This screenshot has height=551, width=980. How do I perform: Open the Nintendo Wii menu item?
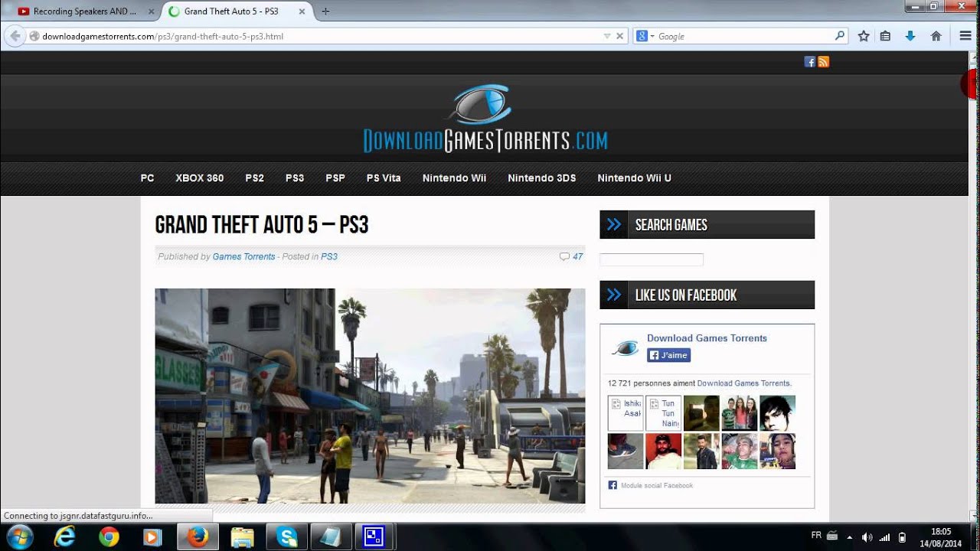[454, 178]
